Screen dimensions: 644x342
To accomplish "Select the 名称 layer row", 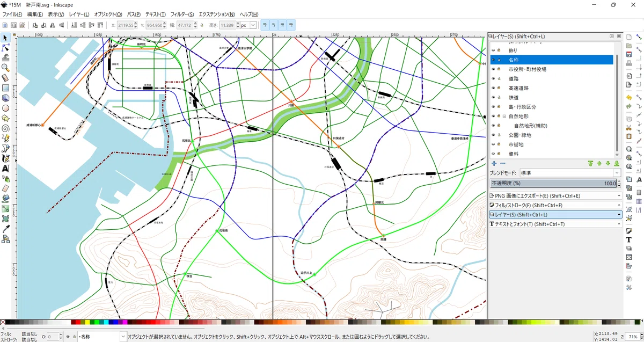I will click(552, 60).
